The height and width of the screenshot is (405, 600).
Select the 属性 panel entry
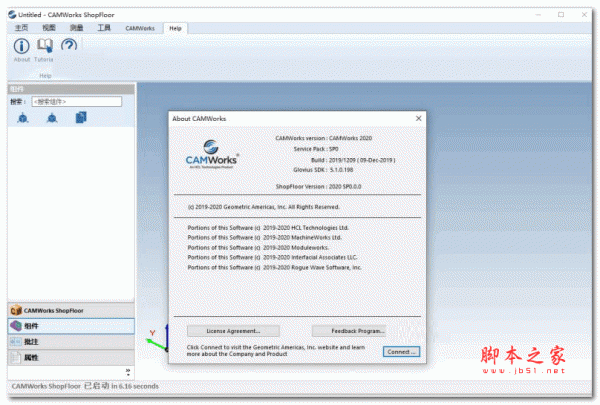71,358
